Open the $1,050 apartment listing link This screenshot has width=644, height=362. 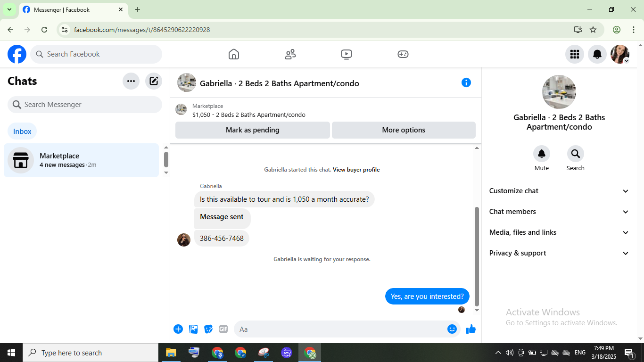coord(249,115)
